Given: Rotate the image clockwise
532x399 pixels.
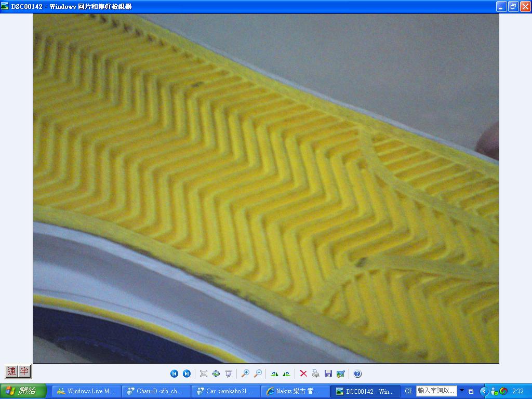Looking at the screenshot, I should pyautogui.click(x=274, y=374).
